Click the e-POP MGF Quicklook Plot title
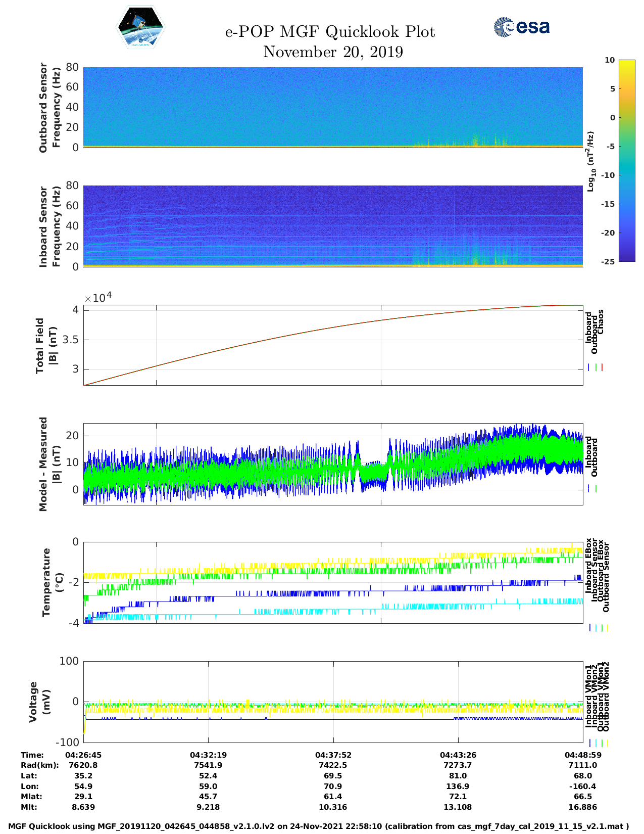This screenshot has width=644, height=834. point(330,32)
